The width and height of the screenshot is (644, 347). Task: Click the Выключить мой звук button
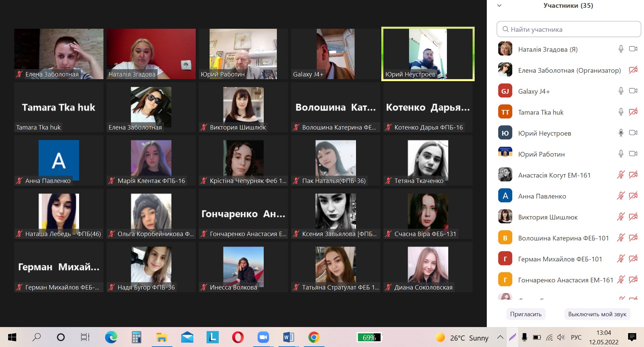point(597,314)
